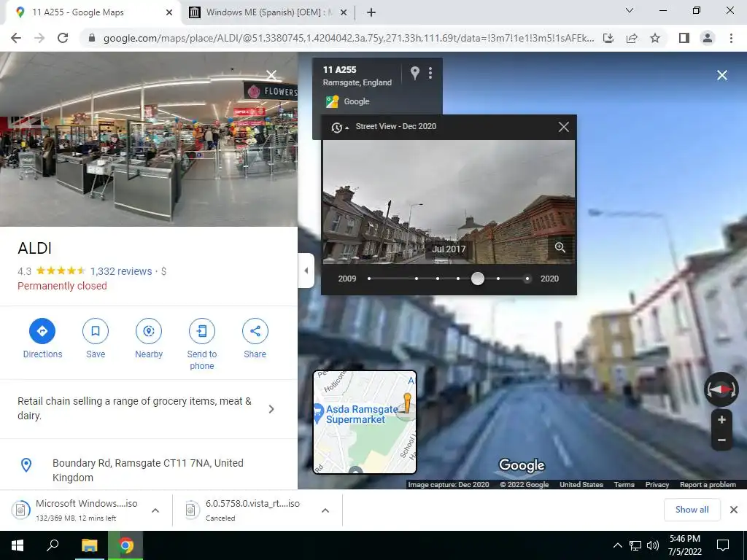Screen dimensions: 747x560
Task: Zoom out Street View with minus button
Action: pyautogui.click(x=721, y=440)
